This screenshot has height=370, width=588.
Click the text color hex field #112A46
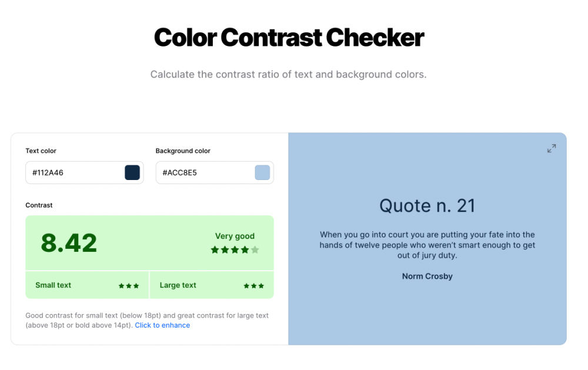tap(84, 172)
